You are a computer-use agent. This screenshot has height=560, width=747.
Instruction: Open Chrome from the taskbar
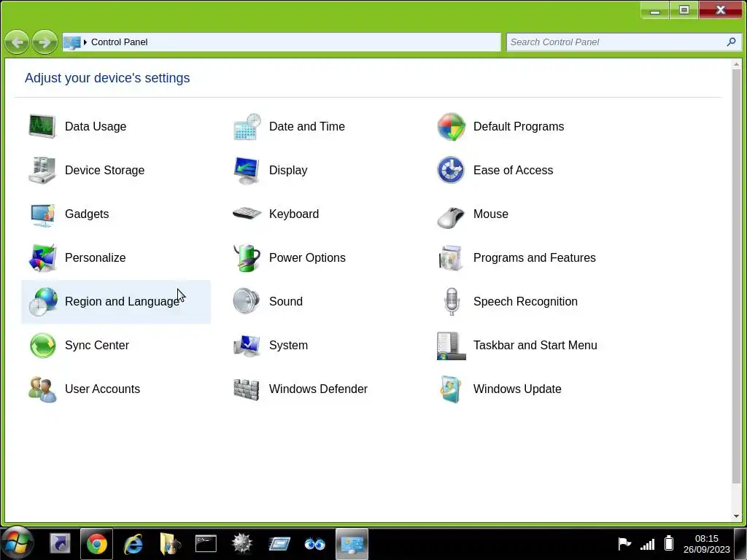pos(97,544)
